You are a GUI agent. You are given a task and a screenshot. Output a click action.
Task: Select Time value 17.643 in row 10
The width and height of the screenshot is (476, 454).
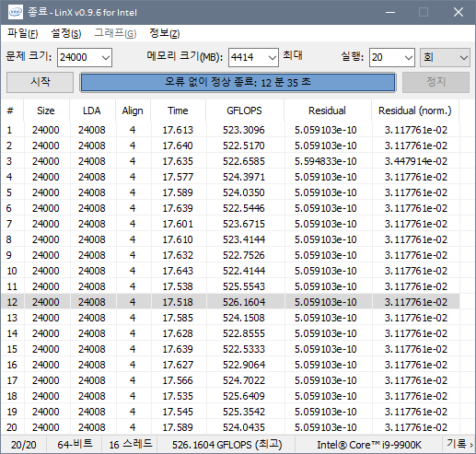tap(178, 271)
